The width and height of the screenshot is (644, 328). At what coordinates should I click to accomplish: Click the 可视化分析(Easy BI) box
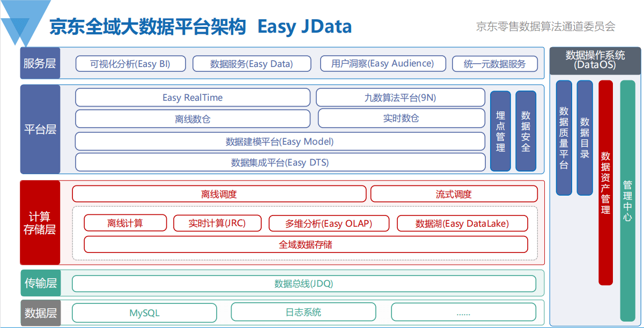pyautogui.click(x=130, y=64)
